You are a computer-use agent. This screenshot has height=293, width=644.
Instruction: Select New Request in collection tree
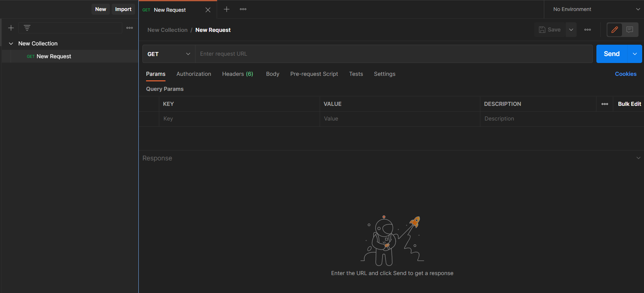click(x=70, y=56)
